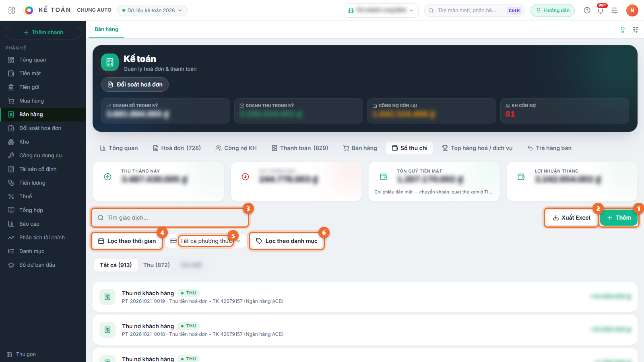Select the Tổng quan tab
Screen dimensions: 644x362
coord(119,148)
